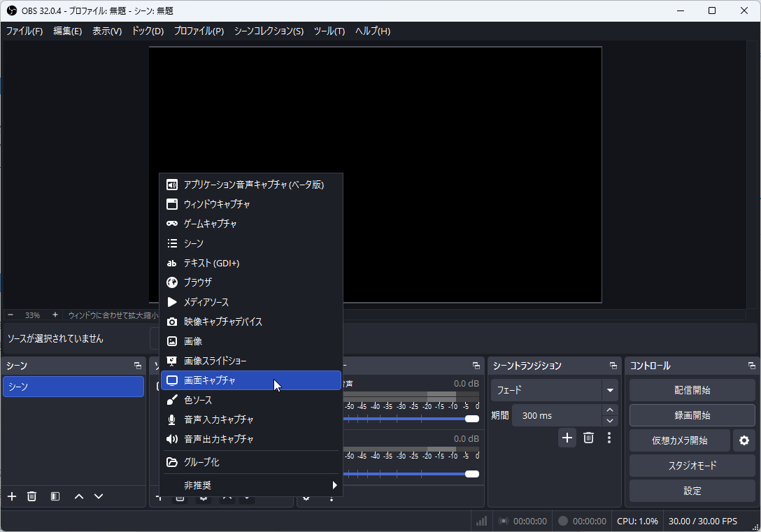Remove transition using trash icon
Screen dimensions: 761x532
tap(588, 438)
